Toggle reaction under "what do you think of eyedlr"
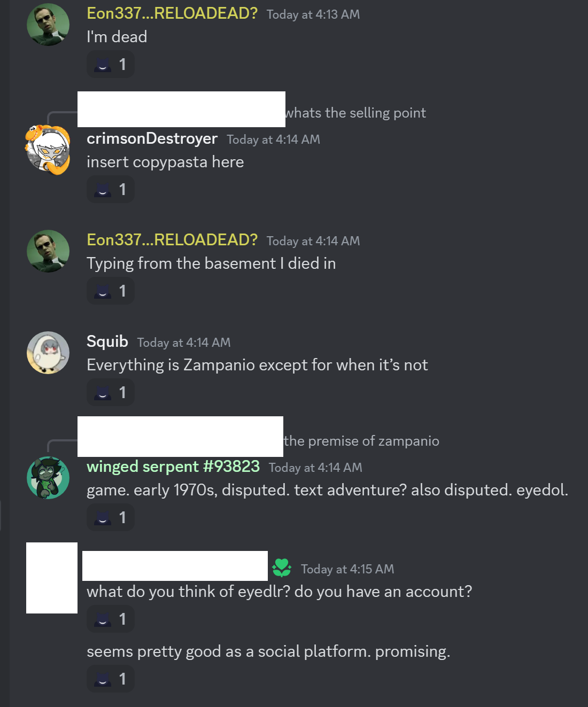Image resolution: width=588 pixels, height=707 pixels. click(111, 619)
